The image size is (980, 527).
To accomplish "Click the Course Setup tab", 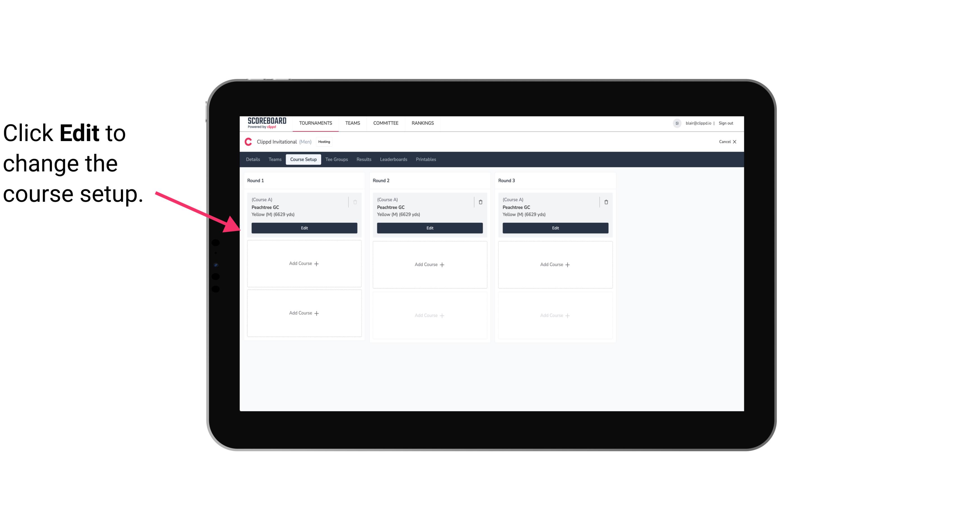I will coord(303,159).
